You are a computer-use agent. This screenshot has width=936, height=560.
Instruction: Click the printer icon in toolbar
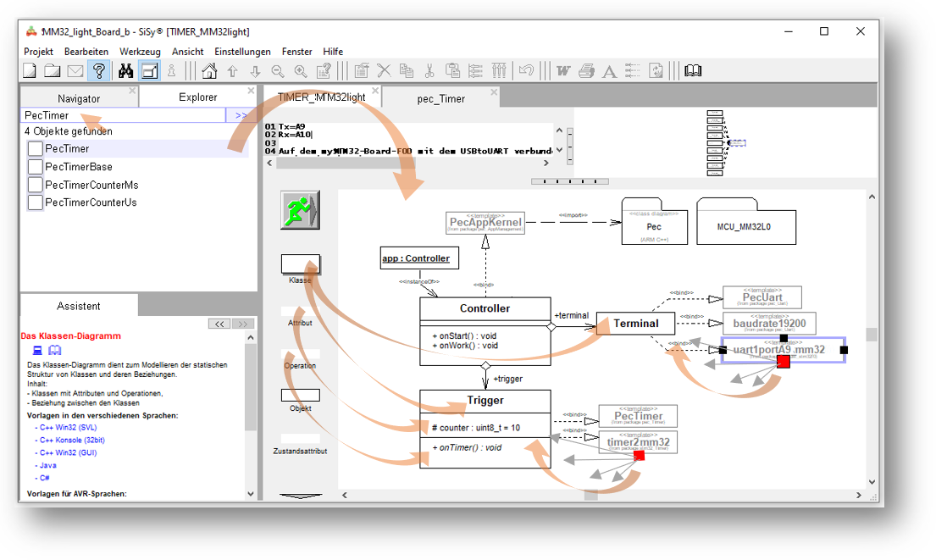tap(586, 71)
